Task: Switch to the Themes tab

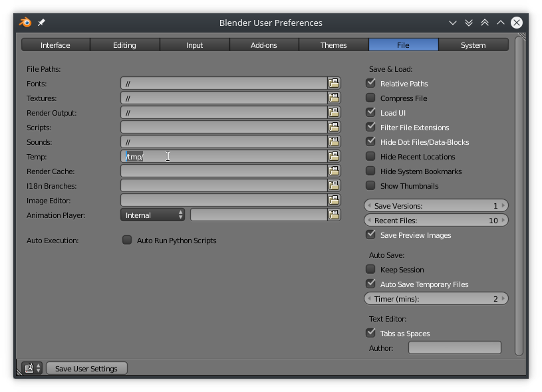Action: 334,45
